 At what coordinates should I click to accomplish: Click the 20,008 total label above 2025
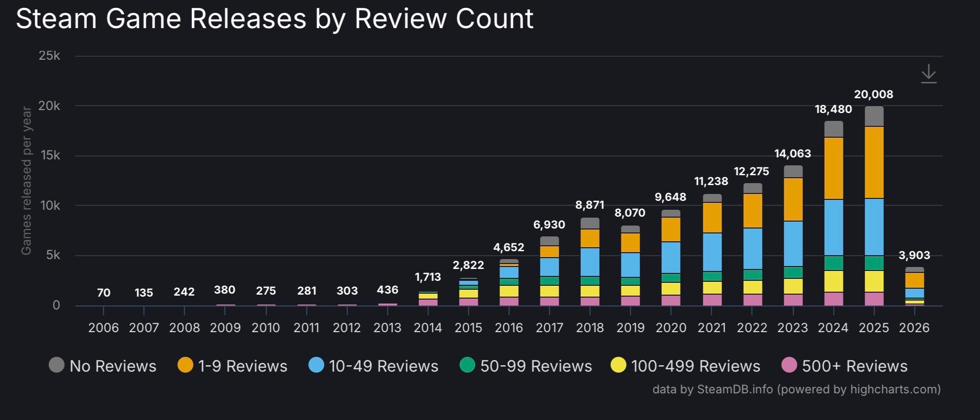(873, 94)
